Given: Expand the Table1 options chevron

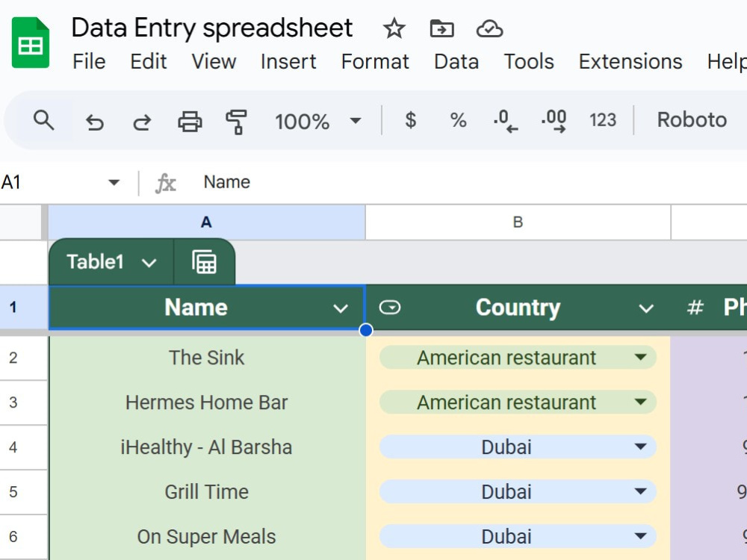Looking at the screenshot, I should pos(149,262).
